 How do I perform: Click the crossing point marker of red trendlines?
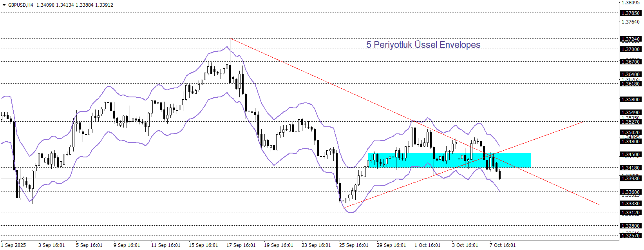[490, 155]
